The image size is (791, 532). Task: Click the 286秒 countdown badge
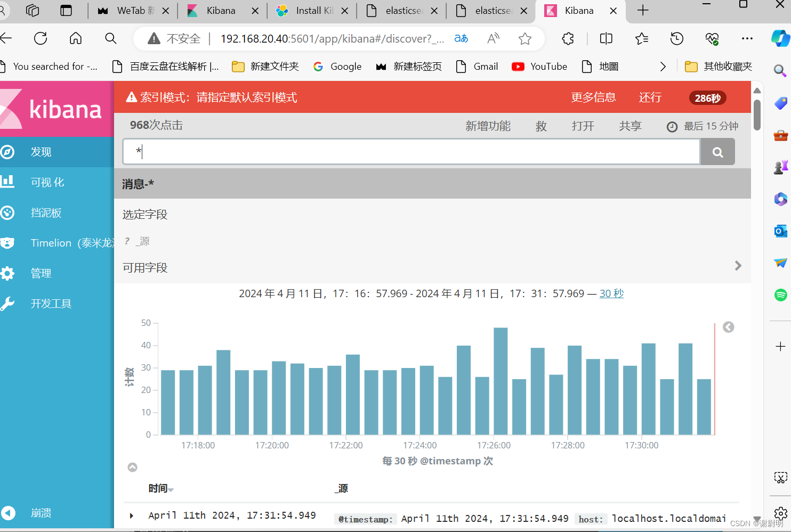(707, 98)
